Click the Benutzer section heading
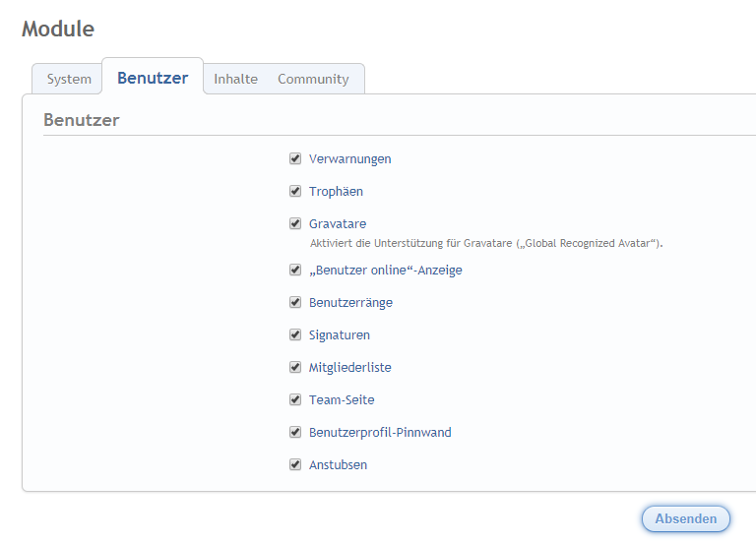The height and width of the screenshot is (544, 756). 82,120
